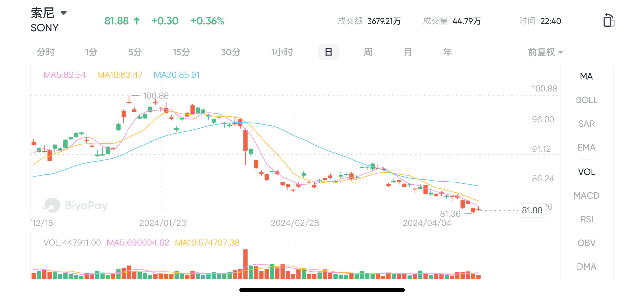Switch to the 月 monthly chart tab

click(x=408, y=52)
